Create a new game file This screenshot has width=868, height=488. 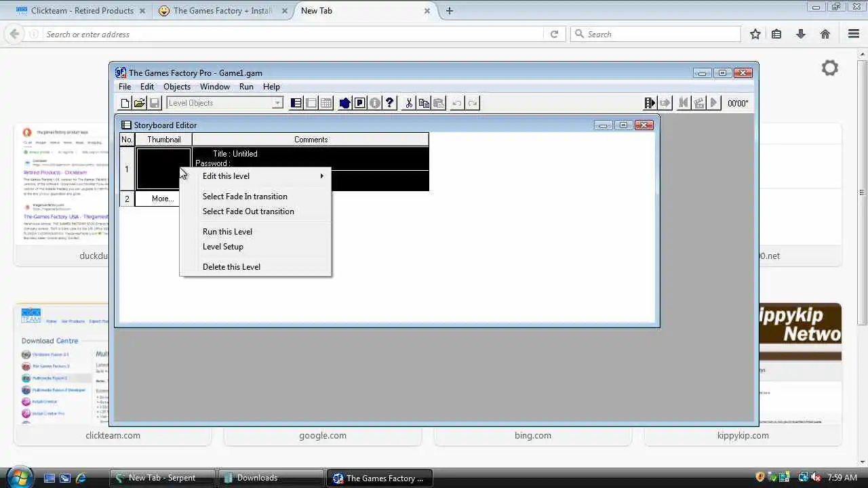click(125, 103)
